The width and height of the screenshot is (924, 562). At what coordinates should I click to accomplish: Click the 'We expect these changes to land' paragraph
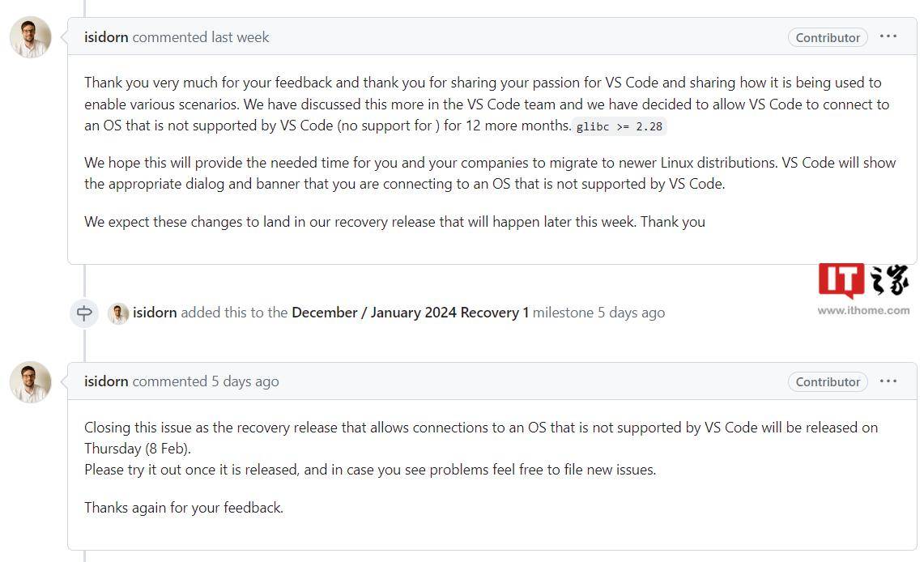(x=395, y=222)
